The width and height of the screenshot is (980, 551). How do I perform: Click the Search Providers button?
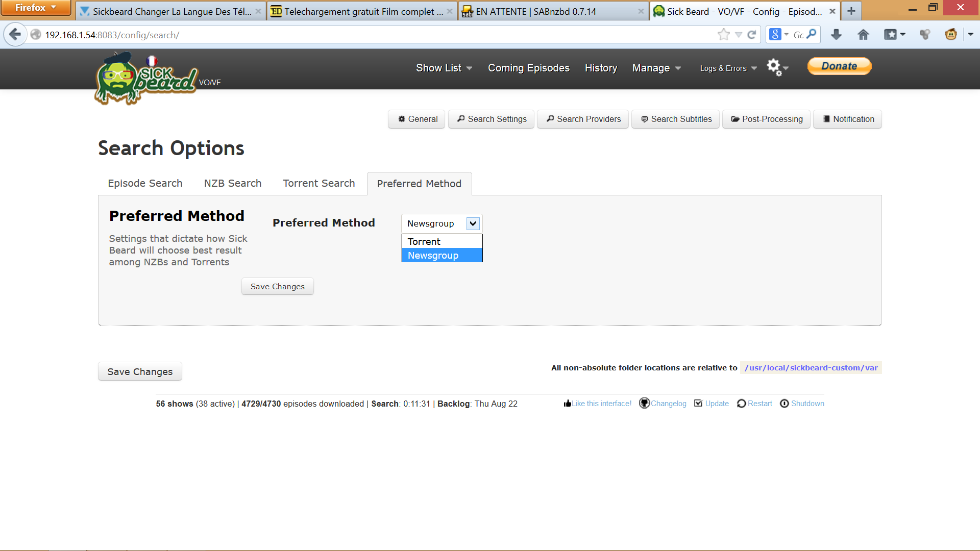pos(583,119)
